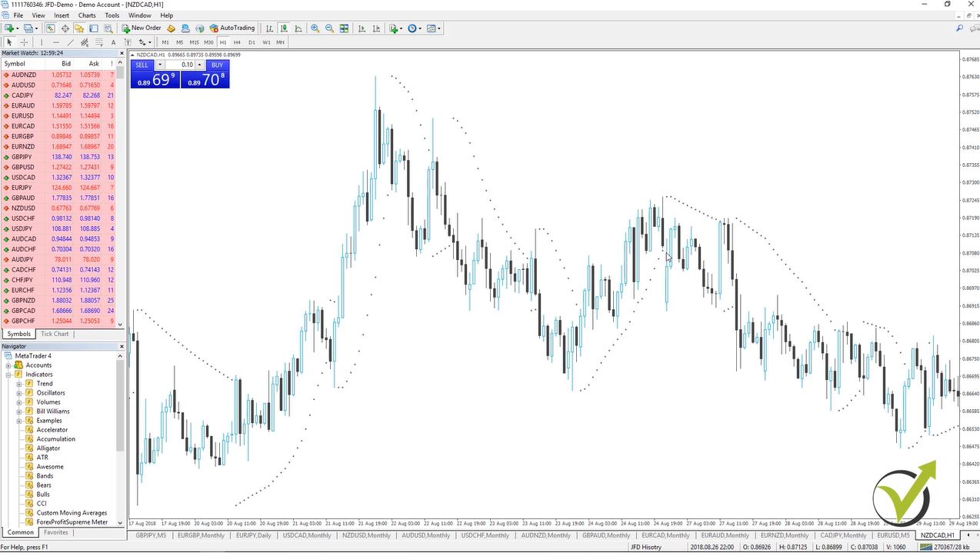Collapse the Examples folder in Navigator

18,421
